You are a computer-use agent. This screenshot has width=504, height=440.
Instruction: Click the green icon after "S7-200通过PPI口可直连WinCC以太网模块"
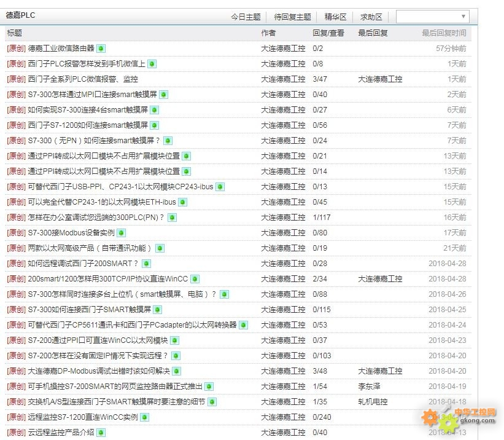coord(174,340)
